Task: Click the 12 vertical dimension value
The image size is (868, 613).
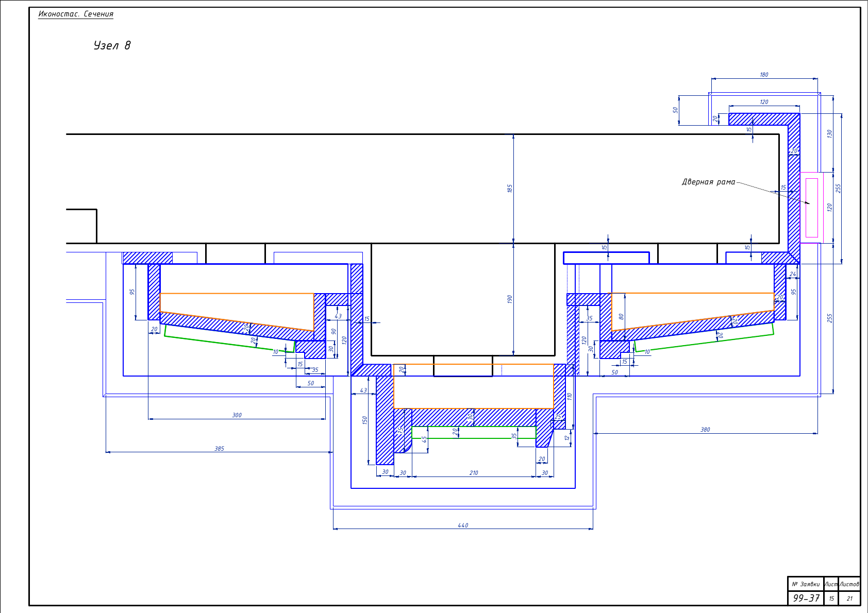Action: pyautogui.click(x=567, y=438)
